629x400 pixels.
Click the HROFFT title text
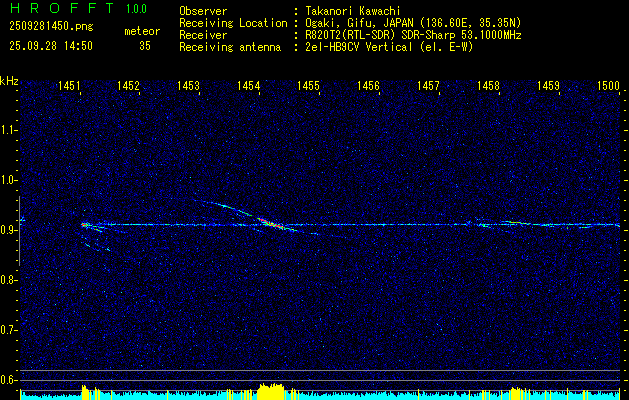tap(62, 8)
